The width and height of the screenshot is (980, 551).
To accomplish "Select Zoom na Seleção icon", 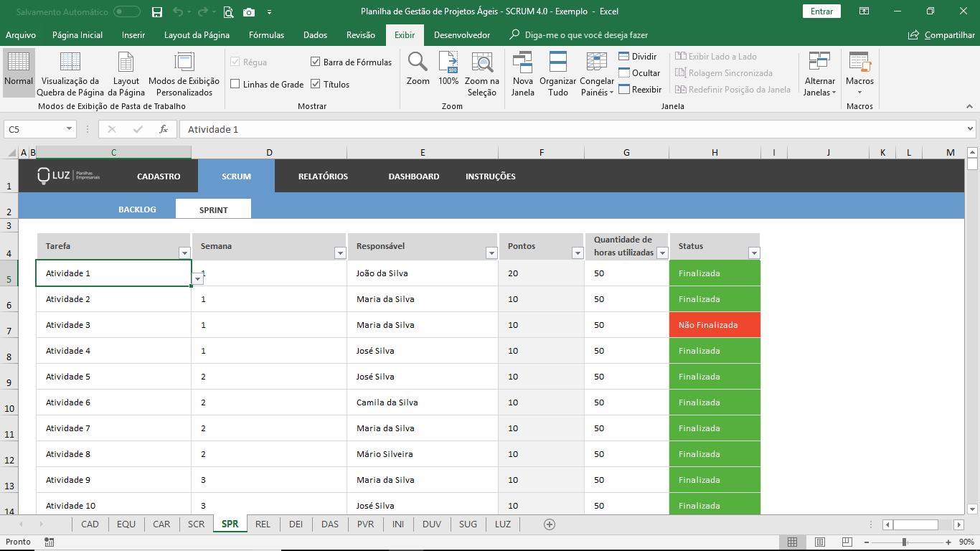I will click(481, 63).
